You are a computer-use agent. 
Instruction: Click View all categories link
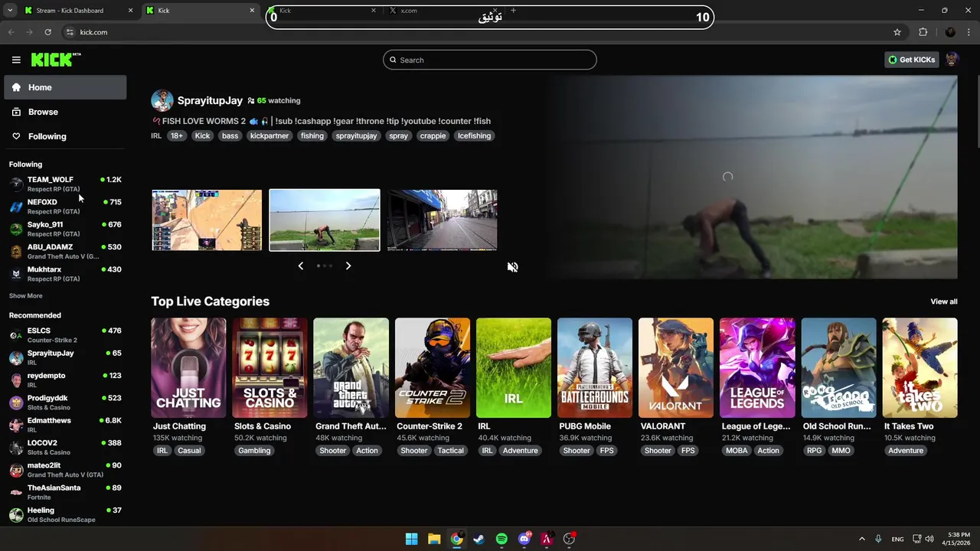coord(943,302)
